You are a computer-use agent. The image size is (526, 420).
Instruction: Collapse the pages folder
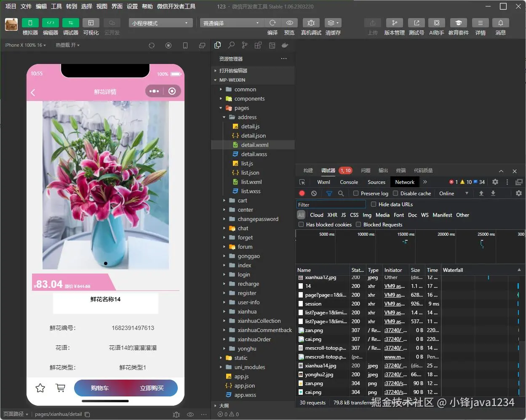[x=241, y=108]
